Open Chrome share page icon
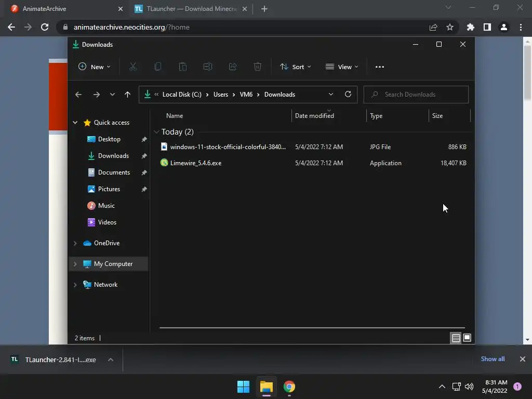The height and width of the screenshot is (399, 532). click(433, 27)
